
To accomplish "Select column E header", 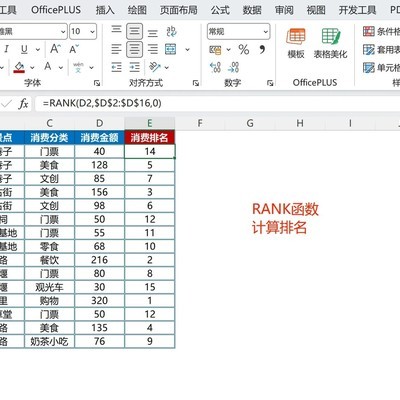I will point(150,123).
